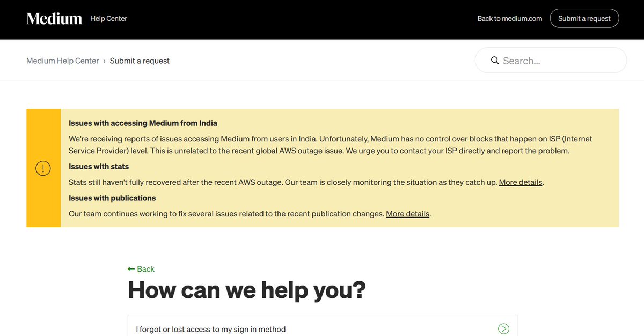Screen dimensions: 644x336
Task: Click Issues with accessing Medium from India heading
Action: tap(143, 123)
